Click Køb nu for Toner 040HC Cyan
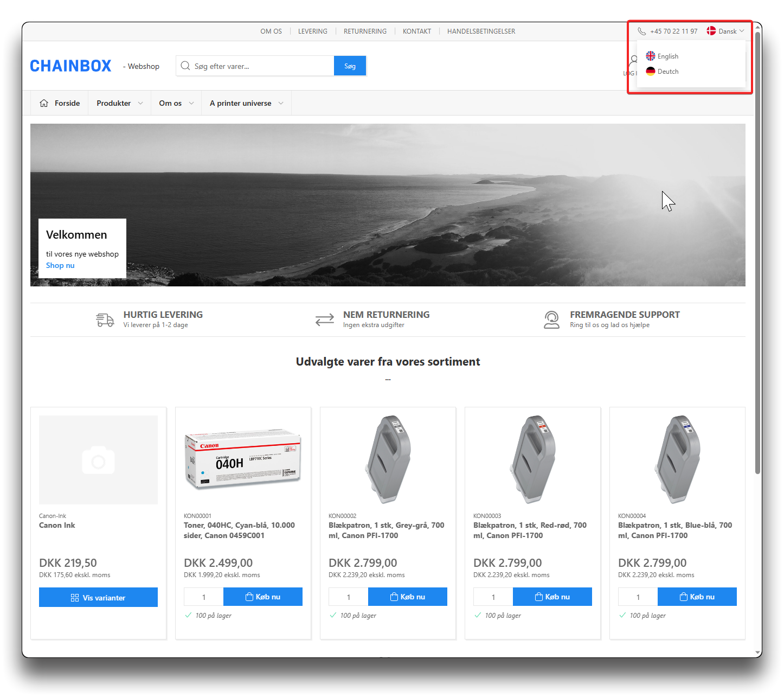Screen dimensions: 784x697 point(263,597)
